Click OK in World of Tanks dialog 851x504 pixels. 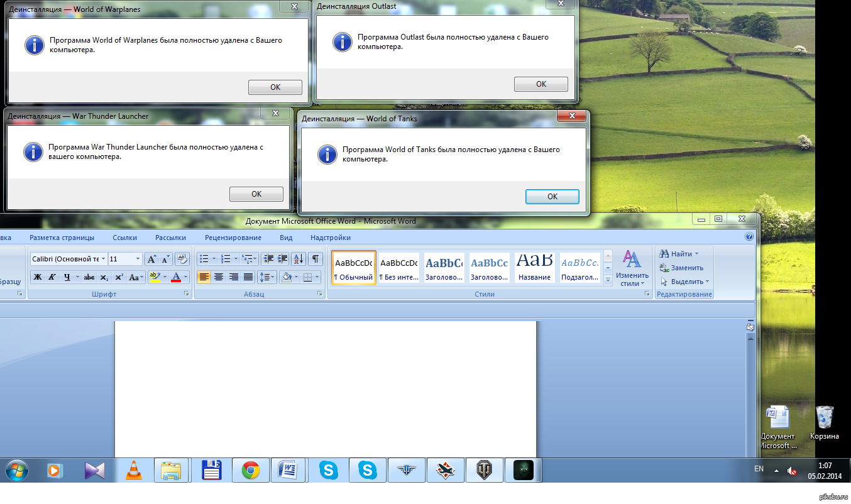tap(552, 197)
